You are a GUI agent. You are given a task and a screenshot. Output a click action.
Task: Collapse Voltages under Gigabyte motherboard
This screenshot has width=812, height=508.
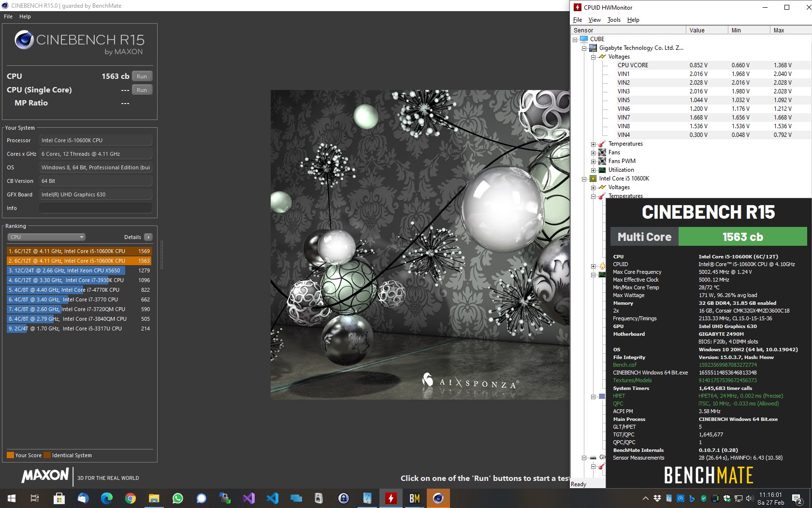pos(593,57)
